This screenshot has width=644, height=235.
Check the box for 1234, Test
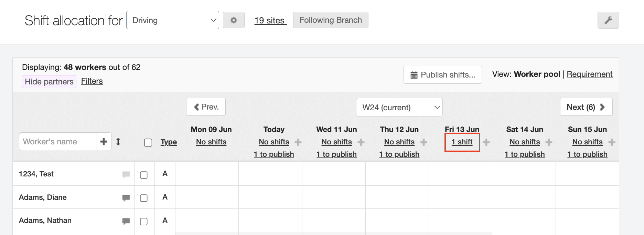click(144, 175)
